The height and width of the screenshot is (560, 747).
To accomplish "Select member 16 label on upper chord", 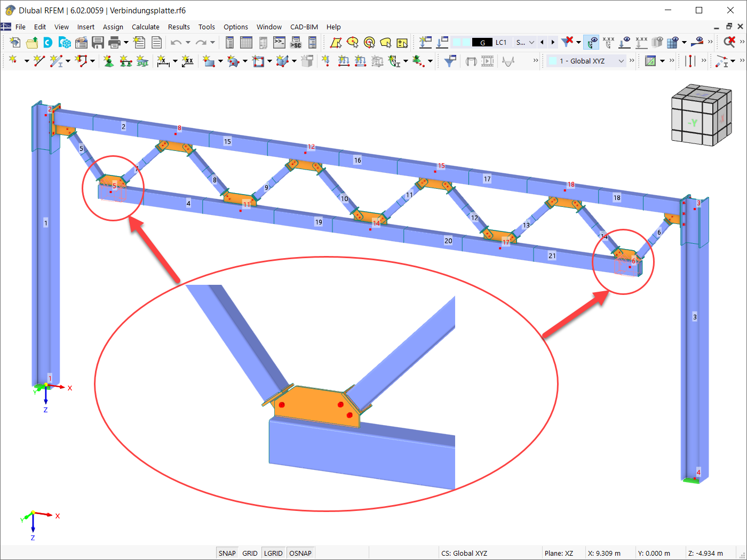I will (357, 160).
